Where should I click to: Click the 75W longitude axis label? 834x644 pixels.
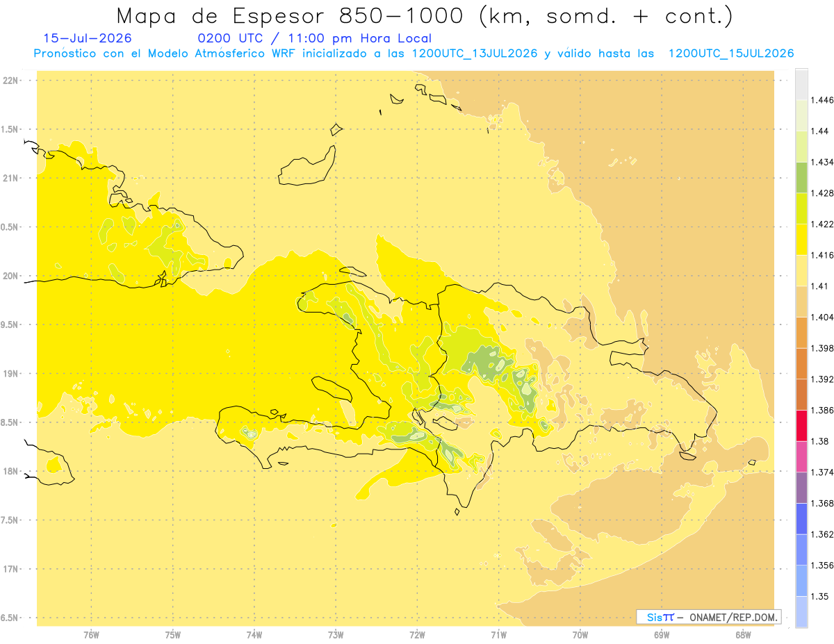(x=173, y=634)
